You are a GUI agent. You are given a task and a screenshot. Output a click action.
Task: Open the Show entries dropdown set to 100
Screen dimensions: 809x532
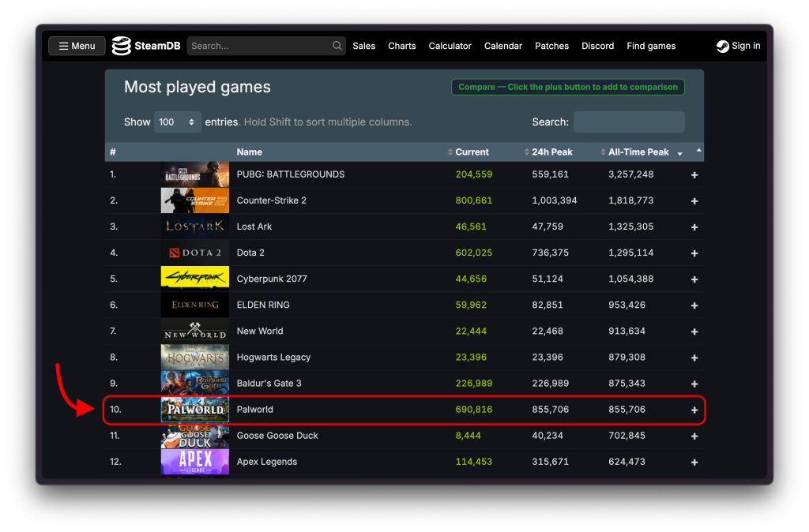pyautogui.click(x=178, y=122)
